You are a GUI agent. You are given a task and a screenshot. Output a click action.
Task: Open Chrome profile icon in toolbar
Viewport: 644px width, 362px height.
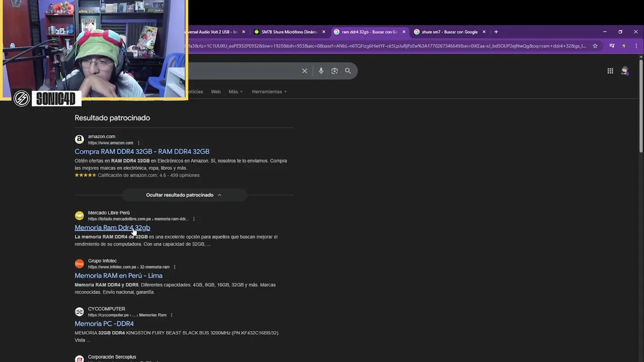[x=624, y=46]
